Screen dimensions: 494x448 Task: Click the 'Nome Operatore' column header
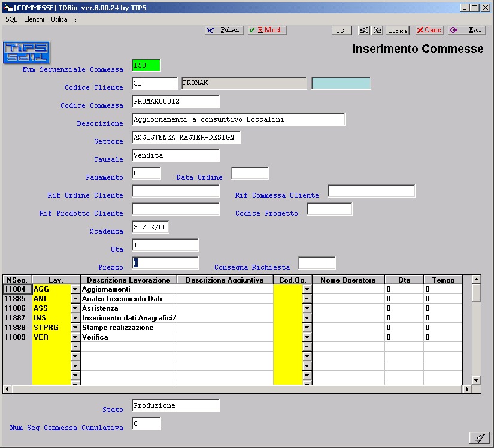[x=348, y=280]
